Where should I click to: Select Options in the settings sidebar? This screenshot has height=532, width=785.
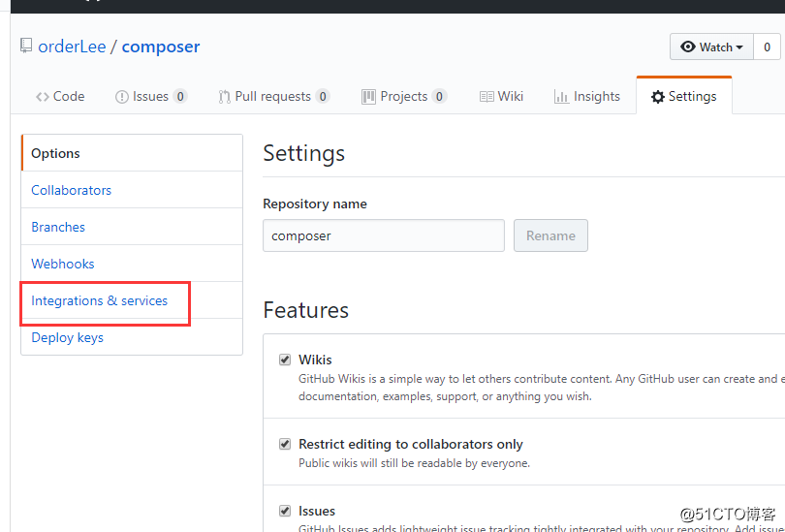point(132,153)
